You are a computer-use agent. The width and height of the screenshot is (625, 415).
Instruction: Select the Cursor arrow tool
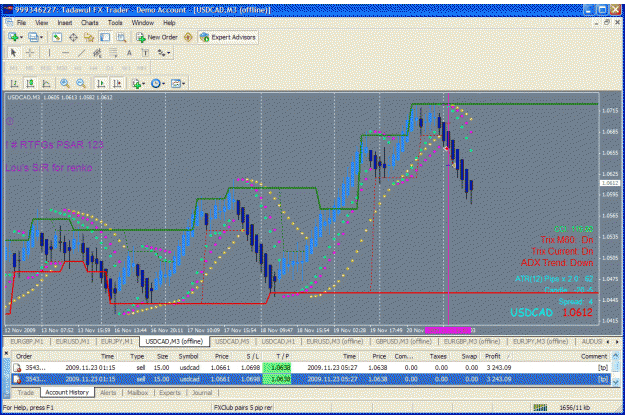[13, 53]
